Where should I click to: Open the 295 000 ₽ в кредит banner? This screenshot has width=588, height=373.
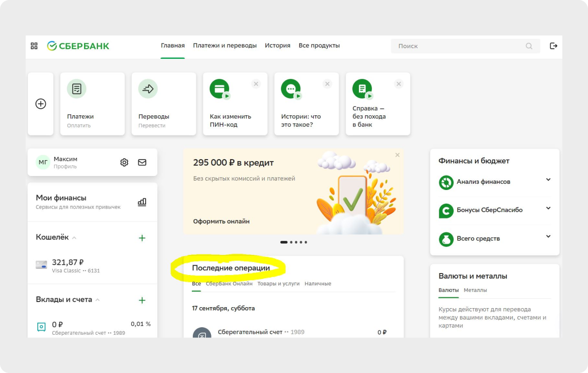[294, 191]
